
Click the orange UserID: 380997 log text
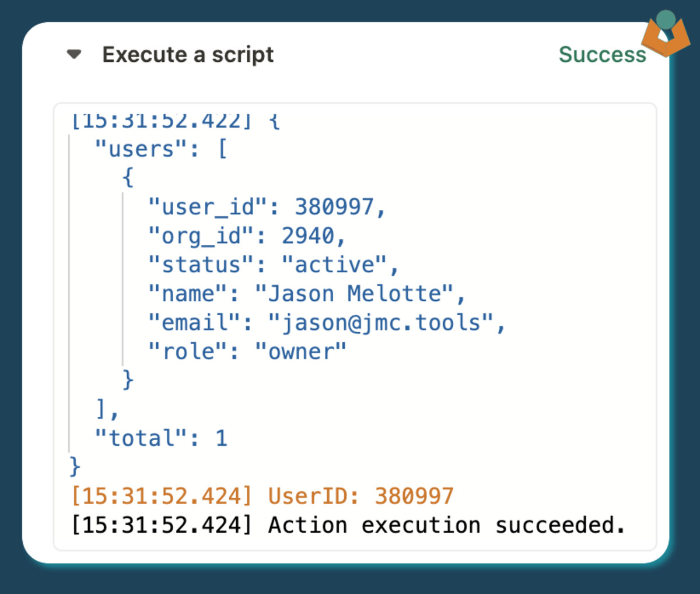tap(360, 496)
